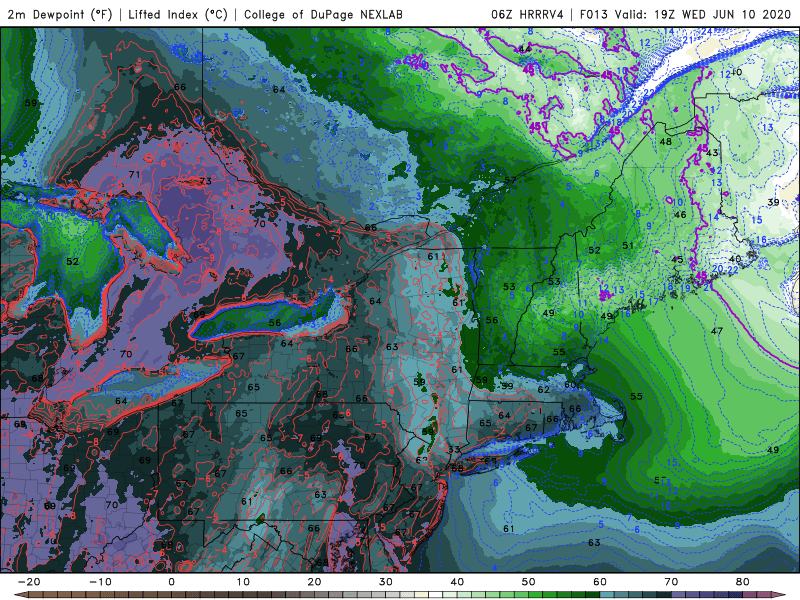
Task: Click the 20 tick label on the color scale
Action: coord(314,582)
